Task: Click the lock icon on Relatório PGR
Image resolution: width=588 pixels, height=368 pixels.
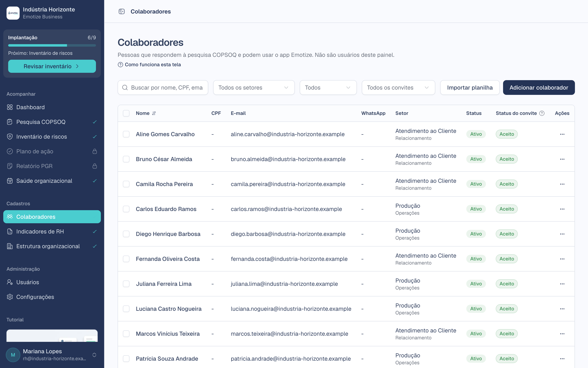Action: pyautogui.click(x=95, y=166)
